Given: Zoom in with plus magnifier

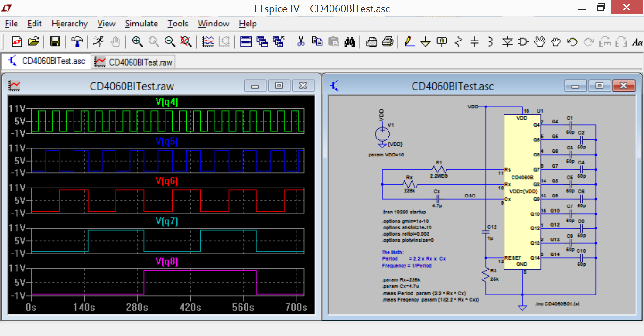Looking at the screenshot, I should [x=137, y=42].
